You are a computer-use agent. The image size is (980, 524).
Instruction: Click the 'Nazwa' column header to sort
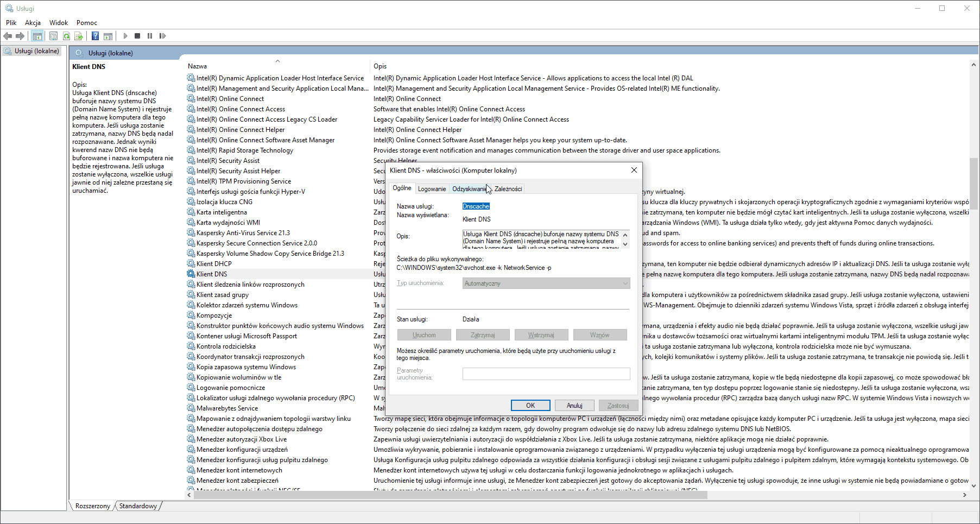(x=198, y=66)
